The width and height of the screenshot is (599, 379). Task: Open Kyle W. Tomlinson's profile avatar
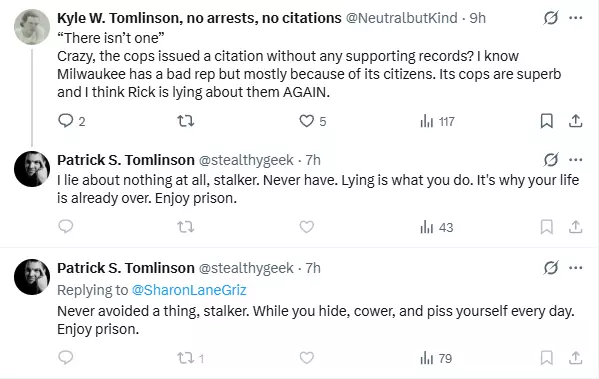32,27
